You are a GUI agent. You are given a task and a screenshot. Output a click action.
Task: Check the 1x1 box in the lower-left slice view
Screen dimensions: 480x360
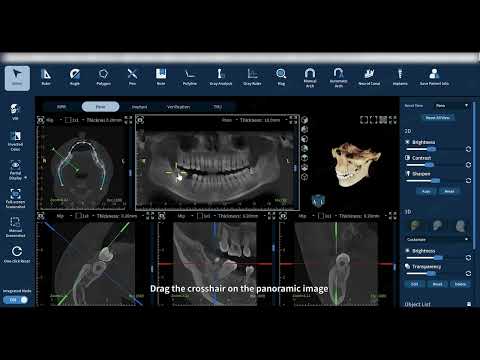pyautogui.click(x=78, y=216)
